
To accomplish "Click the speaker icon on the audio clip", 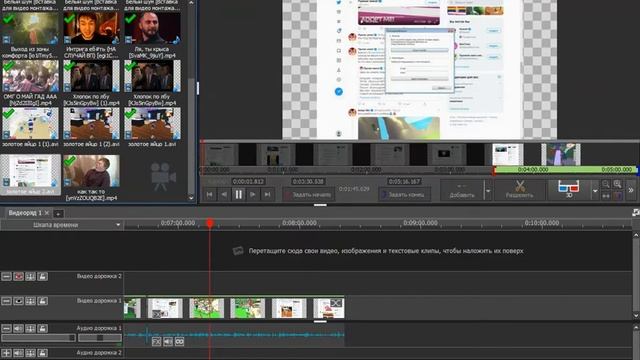I will pyautogui.click(x=168, y=341).
